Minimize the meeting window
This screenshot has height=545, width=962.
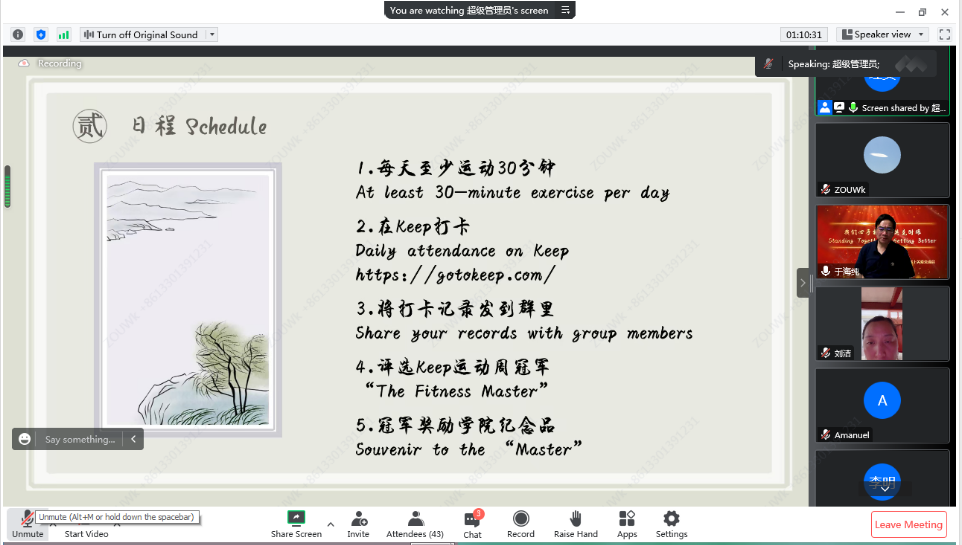(900, 12)
